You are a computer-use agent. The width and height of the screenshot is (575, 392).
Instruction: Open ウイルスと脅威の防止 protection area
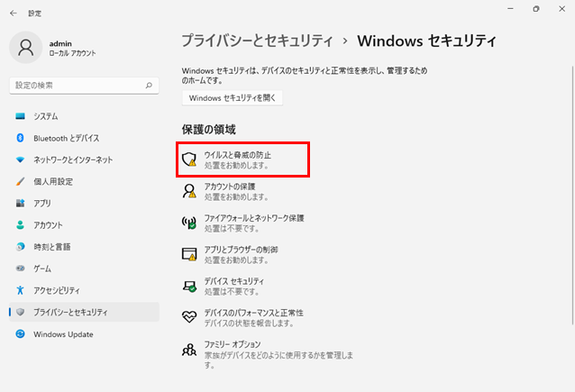click(x=243, y=160)
